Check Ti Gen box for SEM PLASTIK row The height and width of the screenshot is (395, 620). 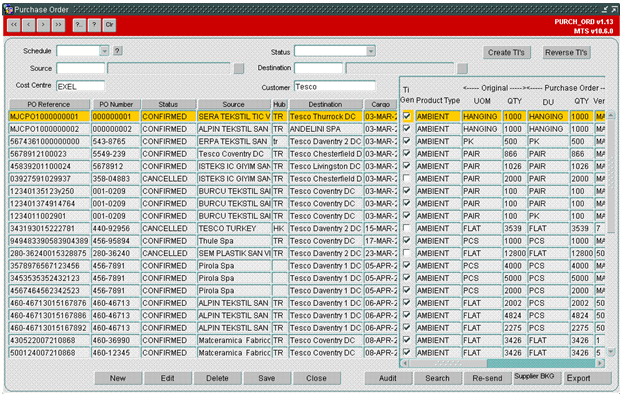coord(406,253)
